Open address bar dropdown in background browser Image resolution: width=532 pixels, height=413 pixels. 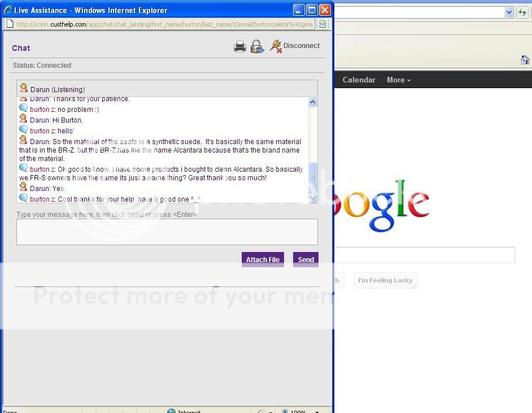tap(509, 12)
